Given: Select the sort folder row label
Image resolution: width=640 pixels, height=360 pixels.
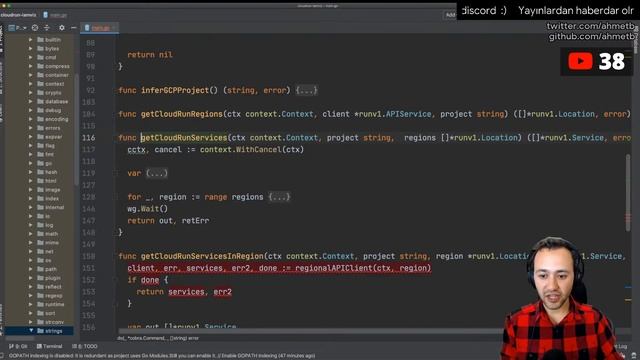Looking at the screenshot, I should point(50,313).
